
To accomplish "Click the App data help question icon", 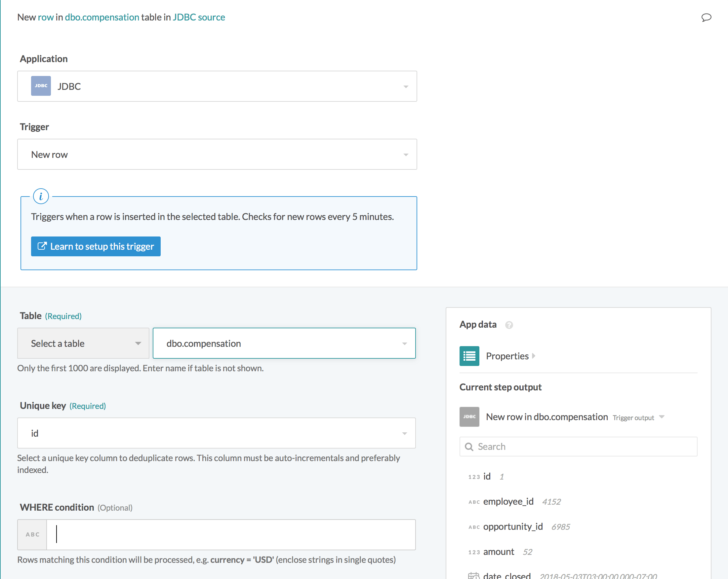I will point(509,325).
